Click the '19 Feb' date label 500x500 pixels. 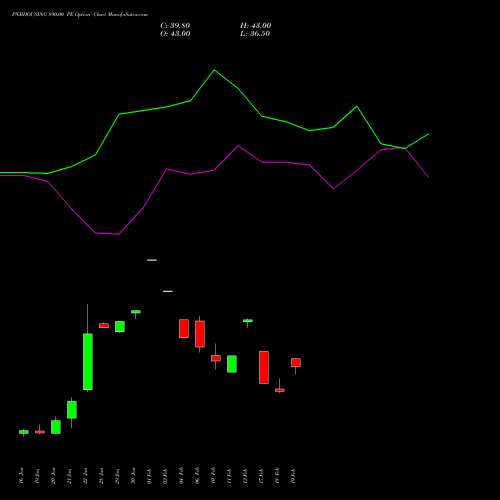293,476
